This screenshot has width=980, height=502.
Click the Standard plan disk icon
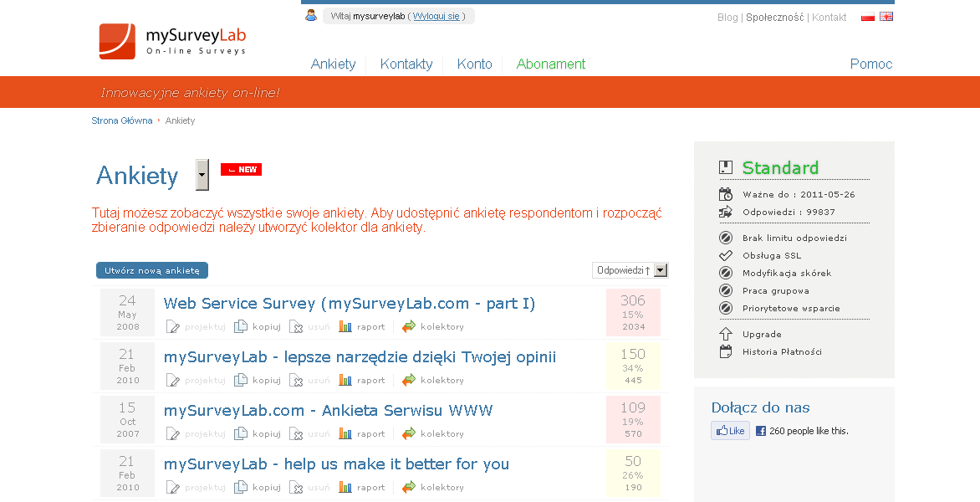pos(726,167)
